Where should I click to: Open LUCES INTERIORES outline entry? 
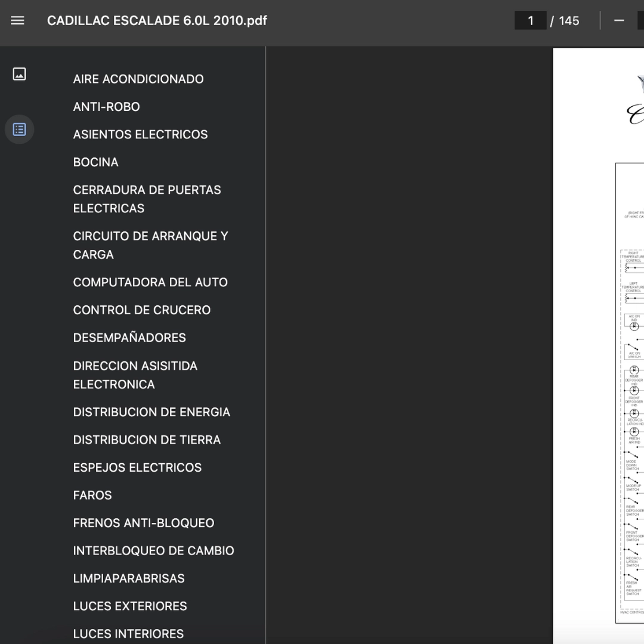pyautogui.click(x=128, y=634)
